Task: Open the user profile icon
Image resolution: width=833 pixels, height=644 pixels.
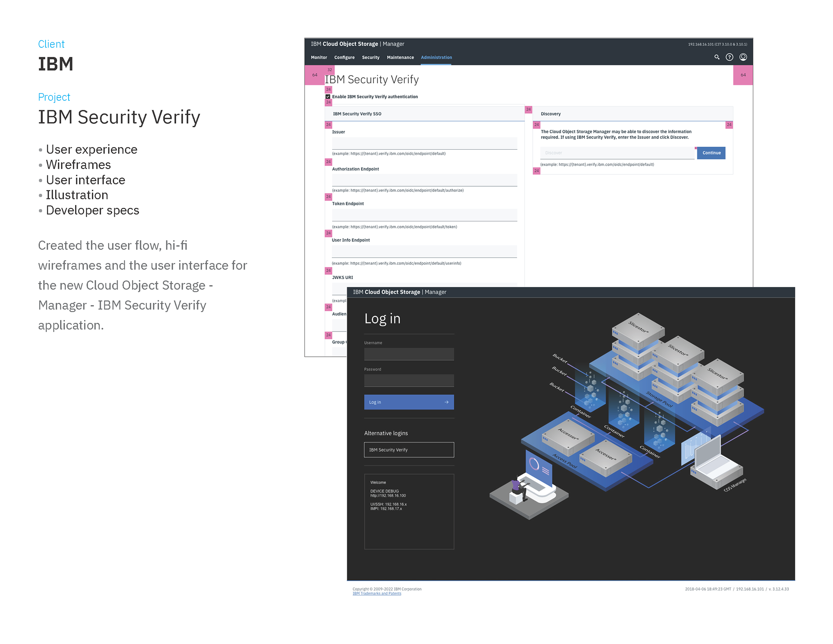Action: [x=743, y=57]
